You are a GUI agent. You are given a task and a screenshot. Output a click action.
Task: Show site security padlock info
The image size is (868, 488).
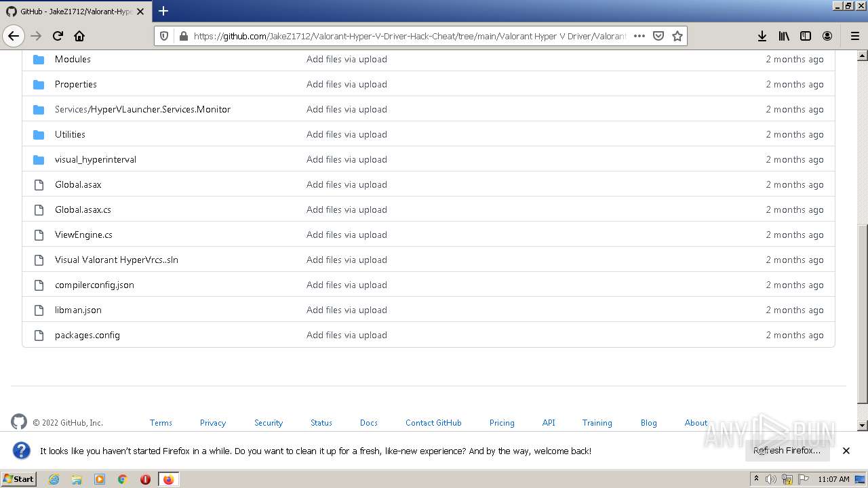pos(183,36)
